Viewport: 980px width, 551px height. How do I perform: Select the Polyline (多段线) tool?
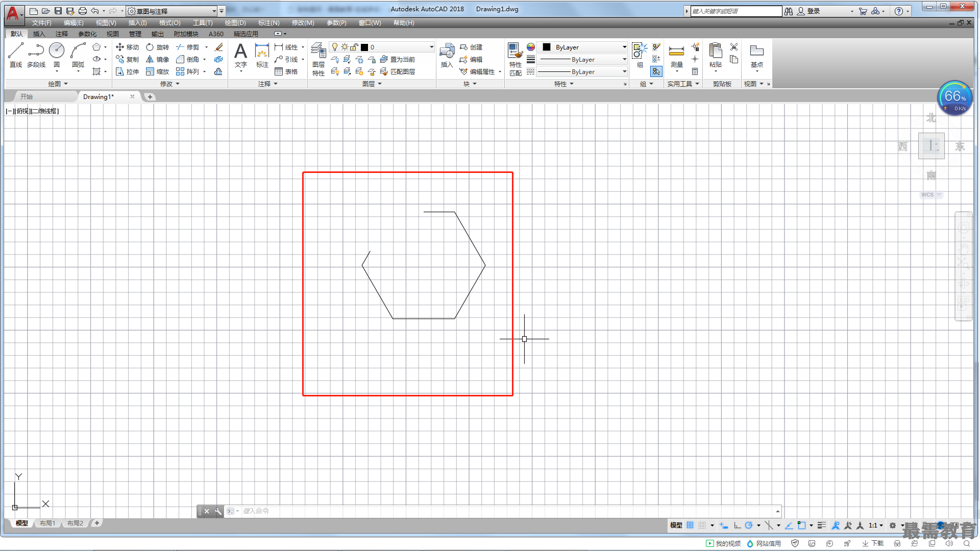coord(36,55)
